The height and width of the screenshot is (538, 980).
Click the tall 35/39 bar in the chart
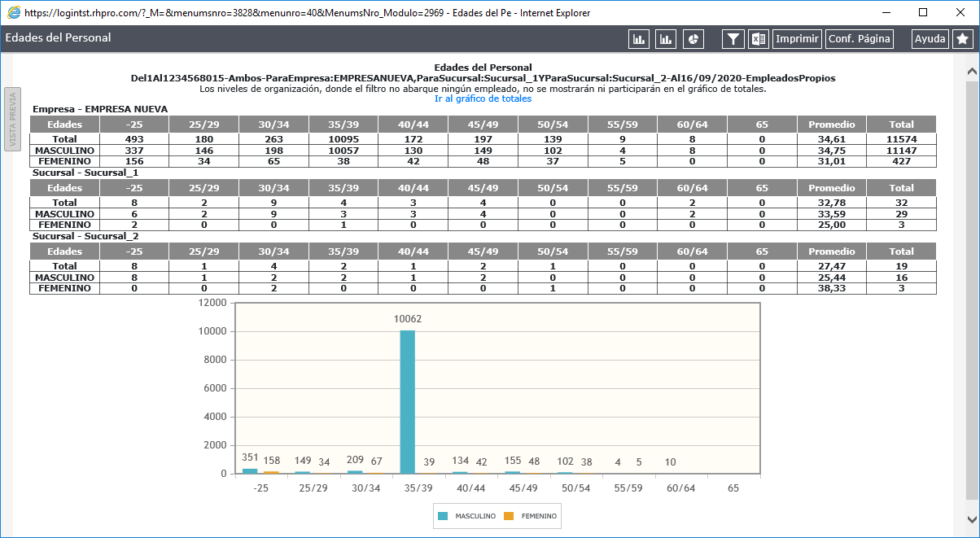(x=407, y=401)
